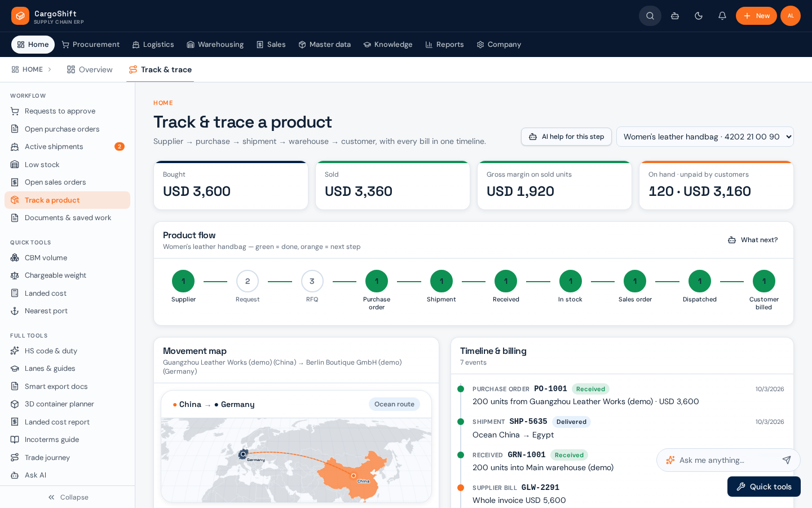Open Trade journey tool
Viewport: 812px width, 508px height.
click(x=67, y=457)
